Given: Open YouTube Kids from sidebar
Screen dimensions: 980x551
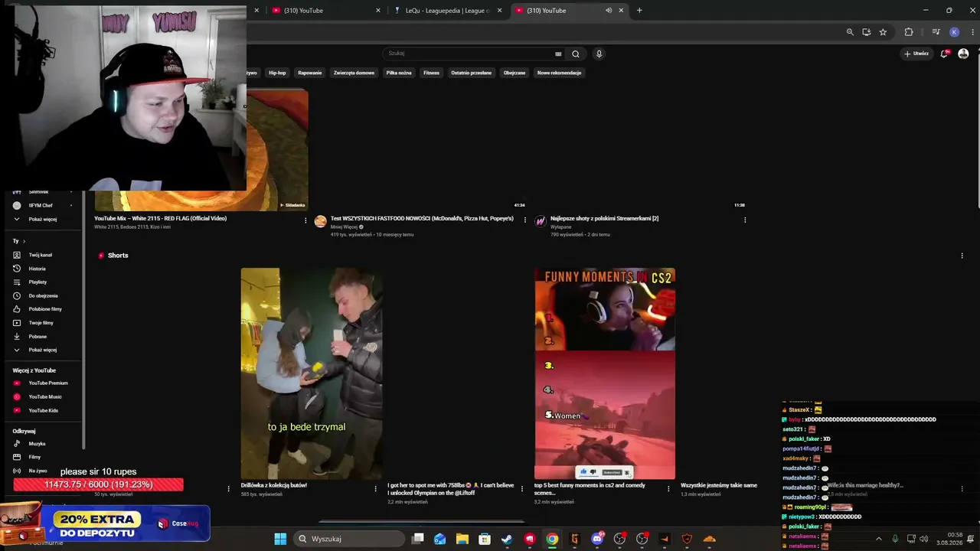Looking at the screenshot, I should (43, 411).
